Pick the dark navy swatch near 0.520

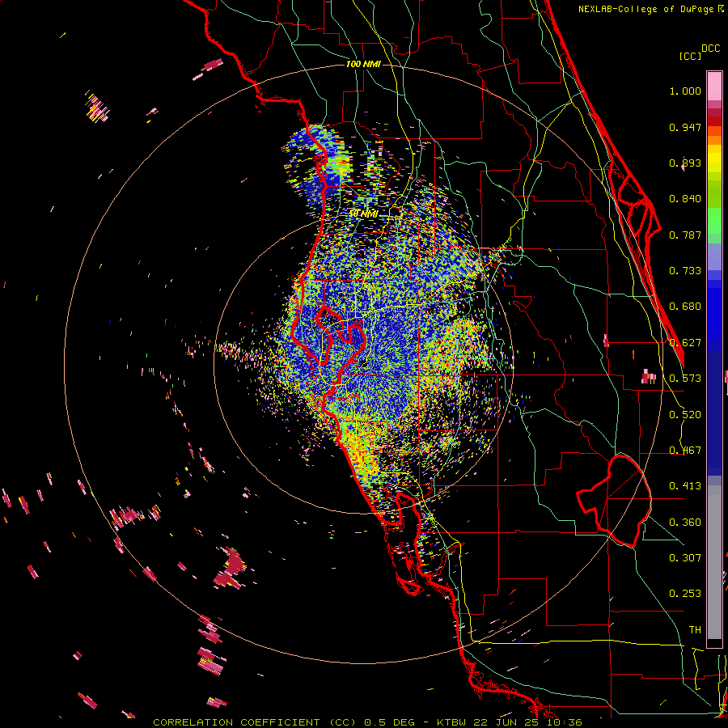(714, 413)
